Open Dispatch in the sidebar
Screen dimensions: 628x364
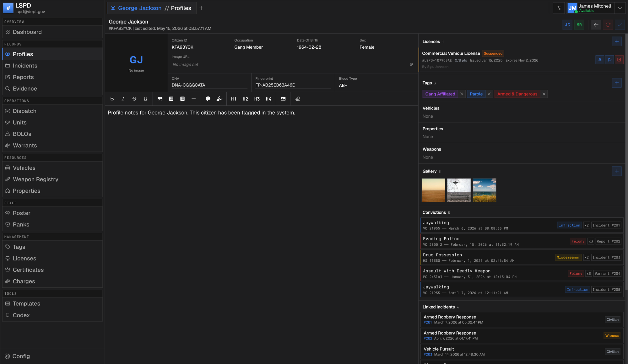click(x=52, y=111)
